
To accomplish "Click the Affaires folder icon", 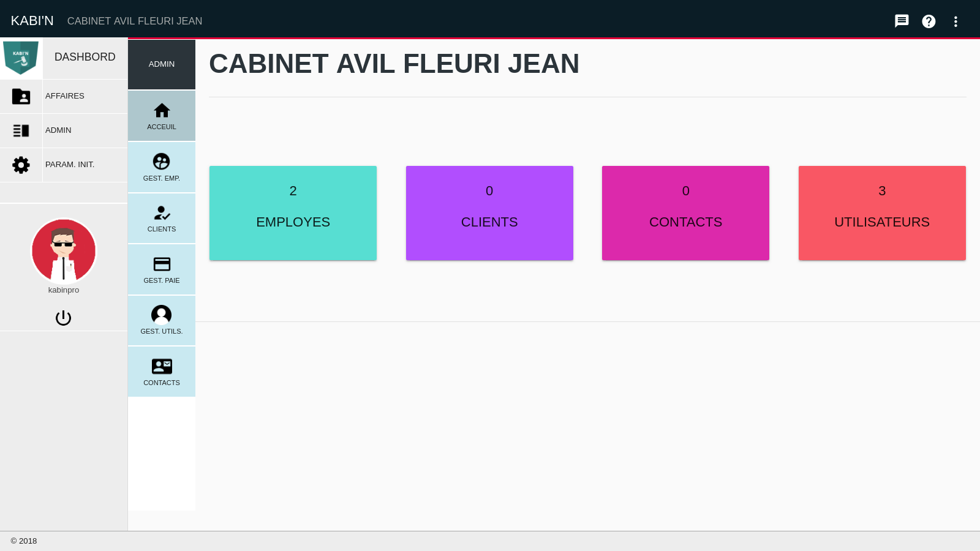I will [21, 96].
